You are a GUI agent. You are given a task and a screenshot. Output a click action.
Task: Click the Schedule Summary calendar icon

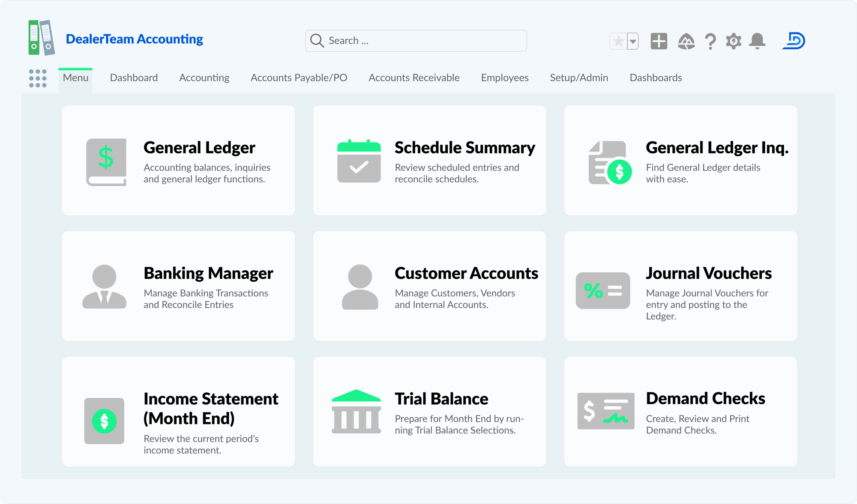pos(359,161)
